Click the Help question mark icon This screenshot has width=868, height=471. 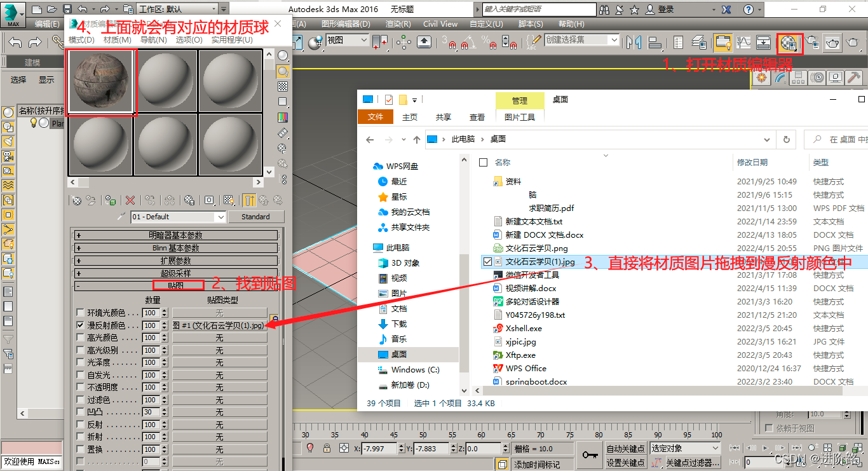pyautogui.click(x=749, y=10)
